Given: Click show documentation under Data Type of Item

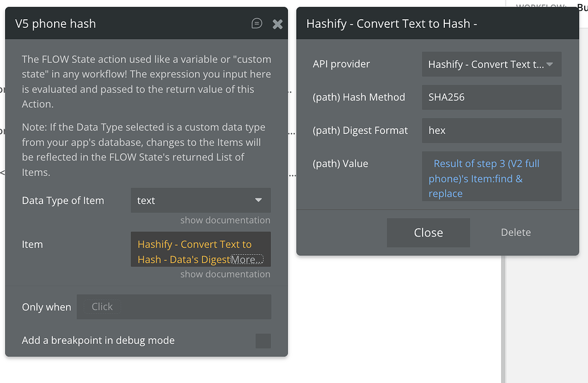Looking at the screenshot, I should click(225, 220).
